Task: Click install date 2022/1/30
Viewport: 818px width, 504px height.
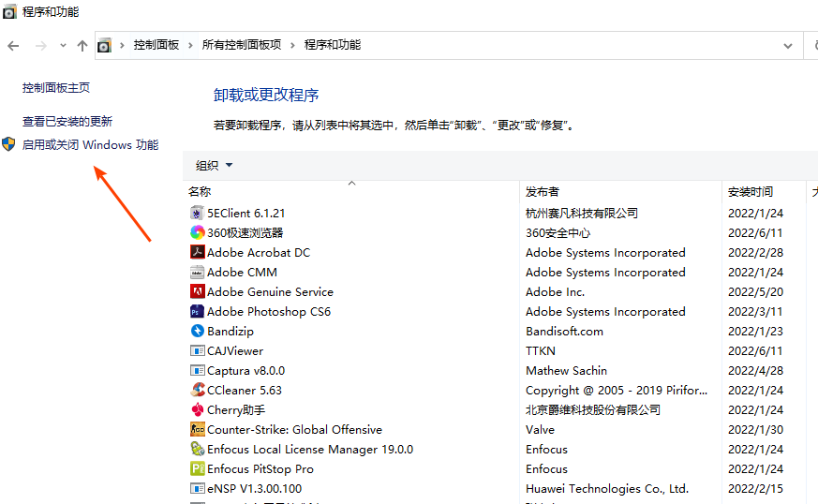Action: coord(755,429)
